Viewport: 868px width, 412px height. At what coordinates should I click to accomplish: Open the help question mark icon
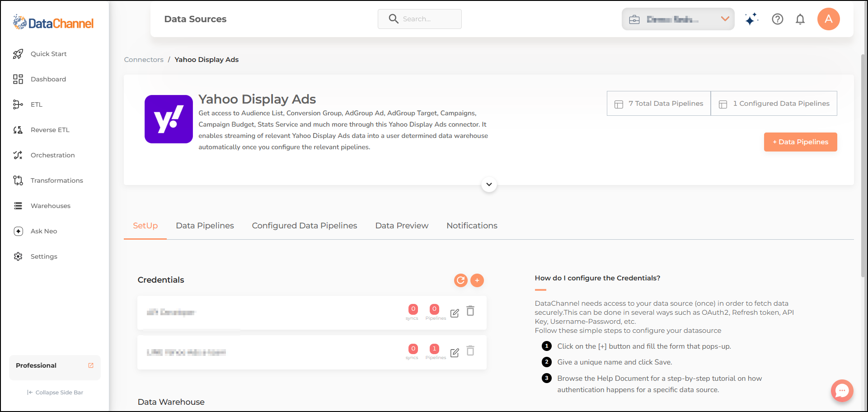coord(778,19)
